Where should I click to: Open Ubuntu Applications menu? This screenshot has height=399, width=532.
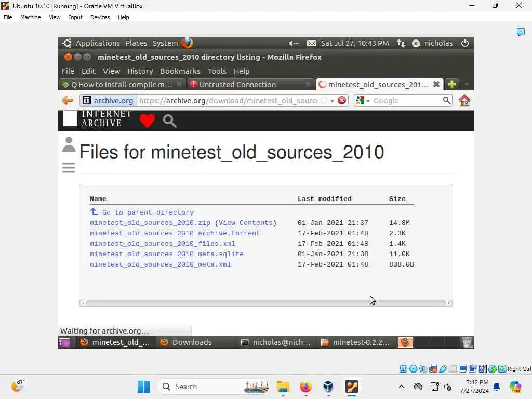click(97, 43)
